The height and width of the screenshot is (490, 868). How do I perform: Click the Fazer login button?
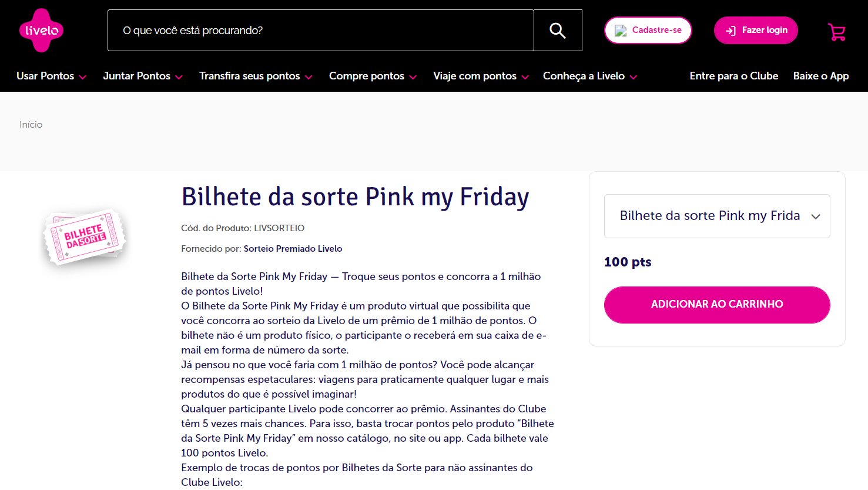point(756,30)
